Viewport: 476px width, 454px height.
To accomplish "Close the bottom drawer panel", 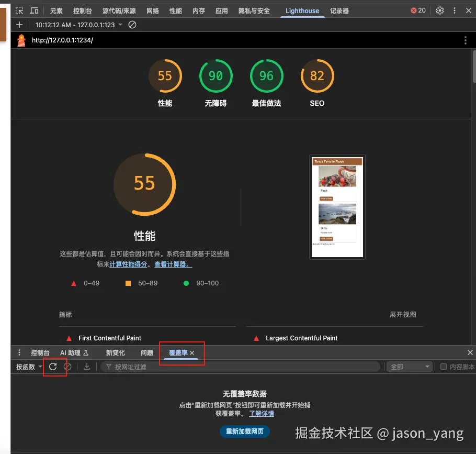I will [470, 352].
